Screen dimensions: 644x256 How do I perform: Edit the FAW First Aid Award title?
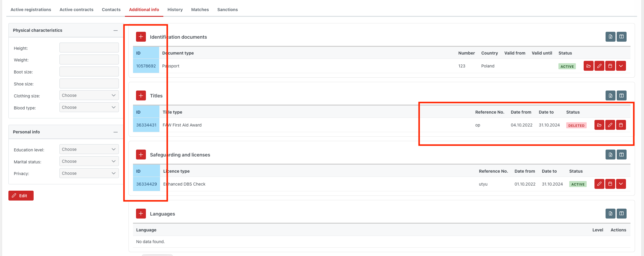(610, 125)
